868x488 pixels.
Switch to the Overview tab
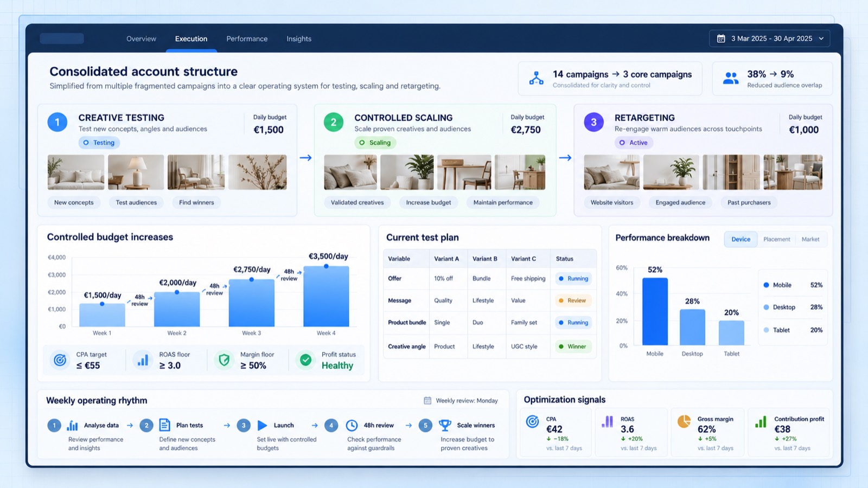point(141,38)
